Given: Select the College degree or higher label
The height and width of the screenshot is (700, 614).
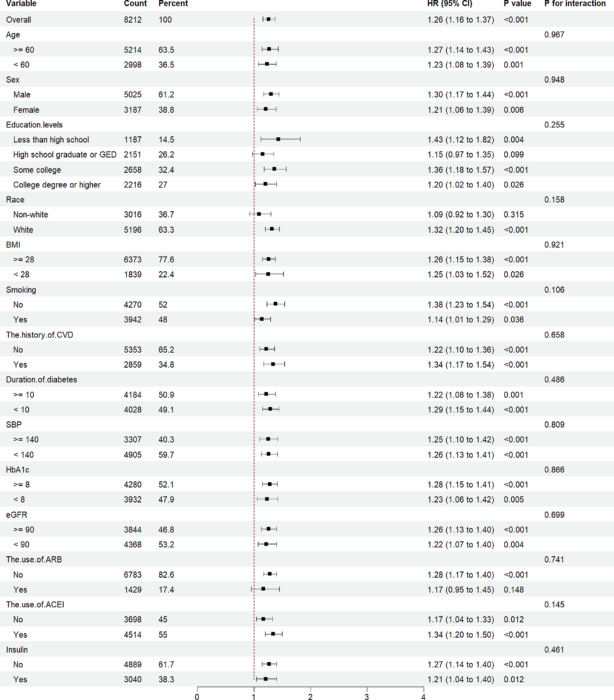Looking at the screenshot, I should (x=57, y=185).
